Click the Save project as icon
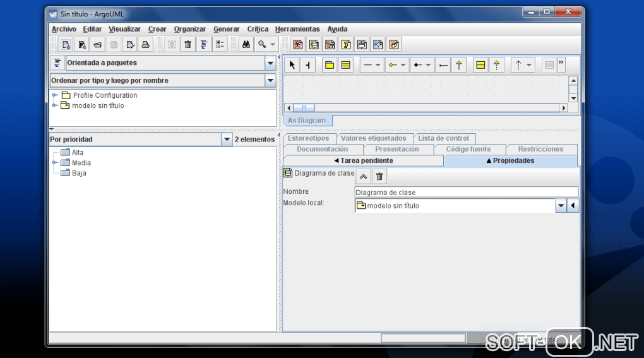The width and height of the screenshot is (644, 358). tap(130, 45)
